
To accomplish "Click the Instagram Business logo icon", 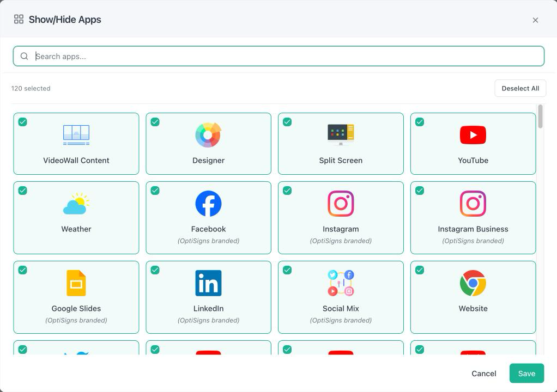I will tap(473, 204).
